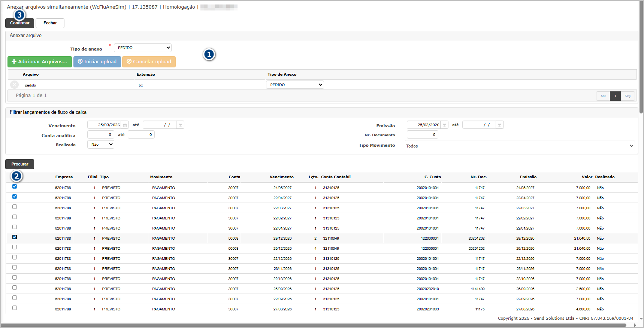
Task: Focus the Nr. Documento input field
Action: pos(422,135)
